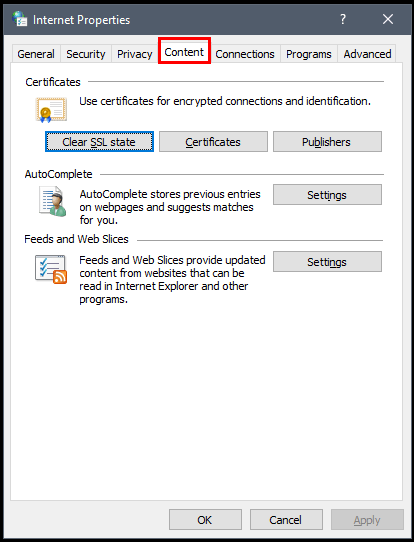
Task: Click the Clear SSL state button
Action: 99,142
